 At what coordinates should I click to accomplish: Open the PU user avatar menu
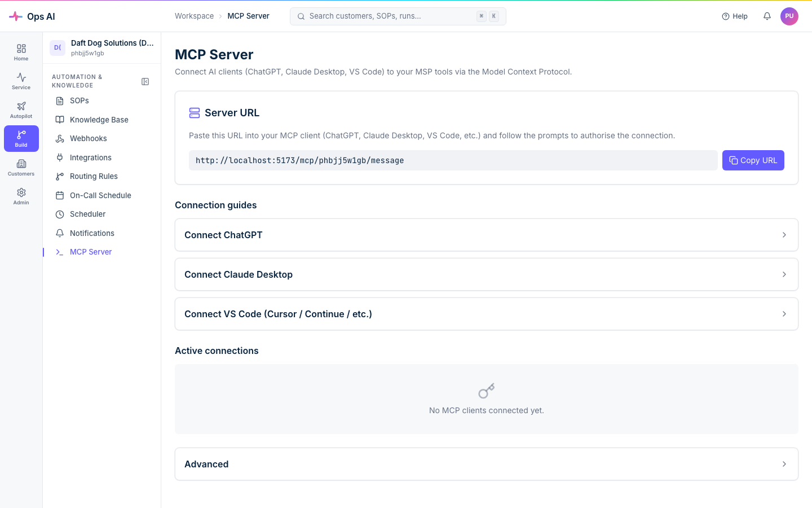tap(789, 16)
